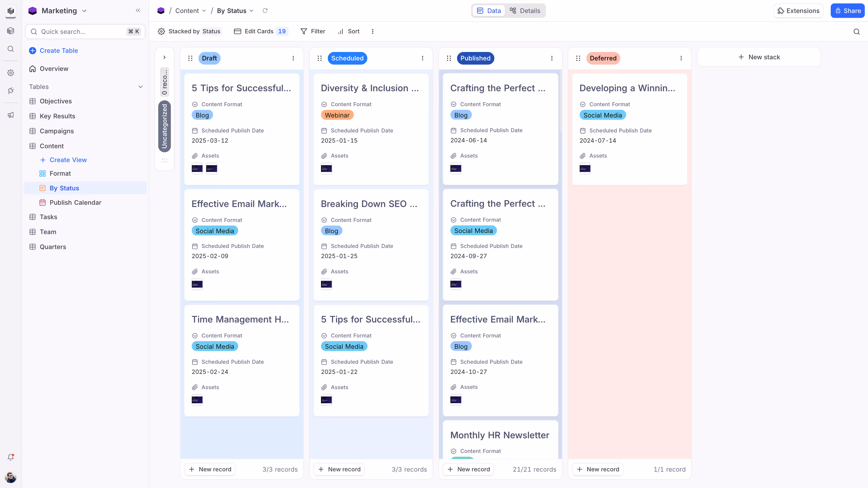
Task: Open the bases layers icon in left rail
Action: click(x=10, y=31)
